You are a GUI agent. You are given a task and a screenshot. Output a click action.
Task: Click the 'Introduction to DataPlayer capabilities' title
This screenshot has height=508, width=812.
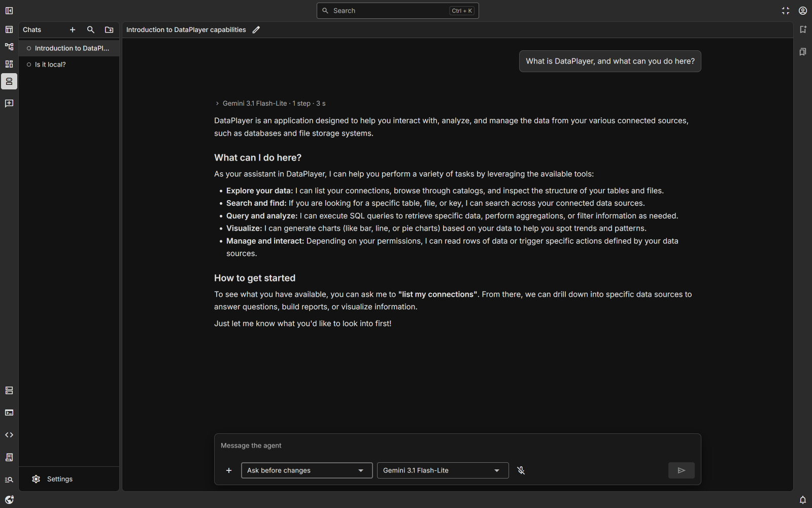coord(186,30)
